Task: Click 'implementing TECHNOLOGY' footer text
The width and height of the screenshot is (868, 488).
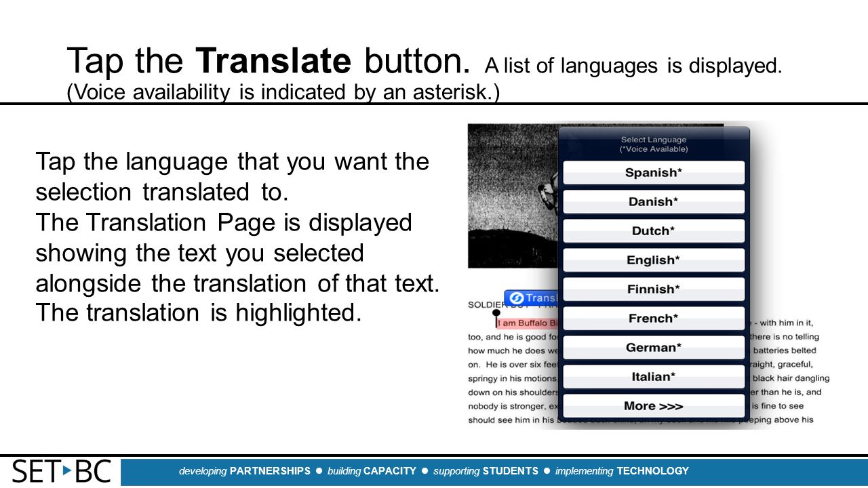Action: (x=622, y=471)
